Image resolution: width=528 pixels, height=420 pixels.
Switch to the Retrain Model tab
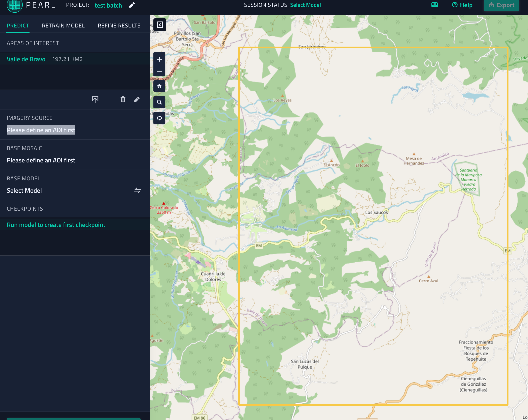tap(63, 26)
